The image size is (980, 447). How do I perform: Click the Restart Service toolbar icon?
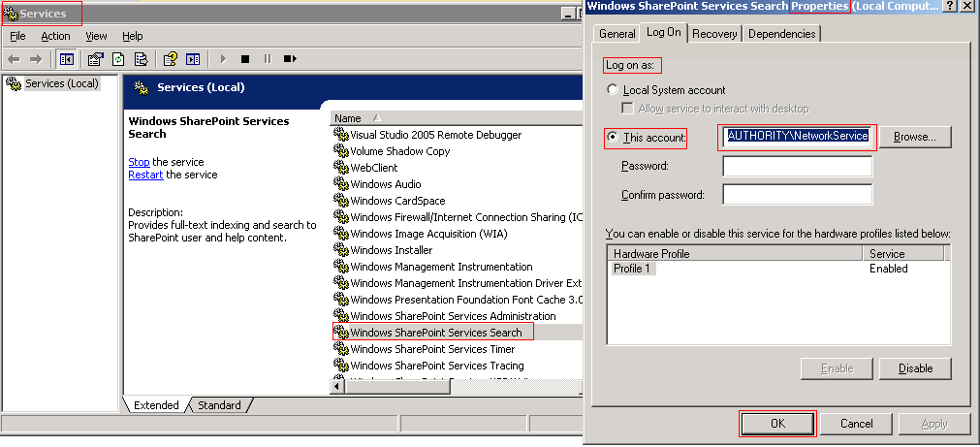tap(290, 59)
